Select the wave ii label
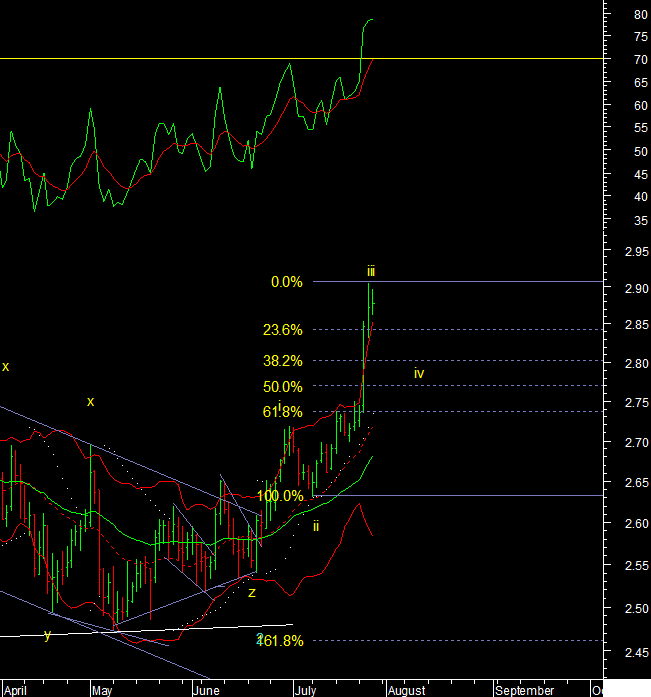Image resolution: width=651 pixels, height=697 pixels. (x=316, y=526)
